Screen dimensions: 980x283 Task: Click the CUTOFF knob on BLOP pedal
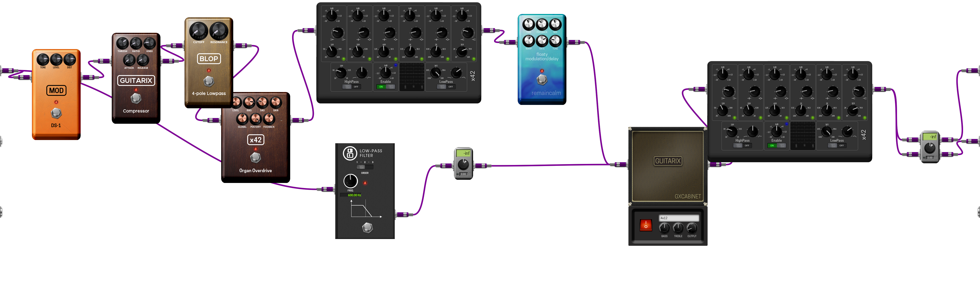point(199,31)
